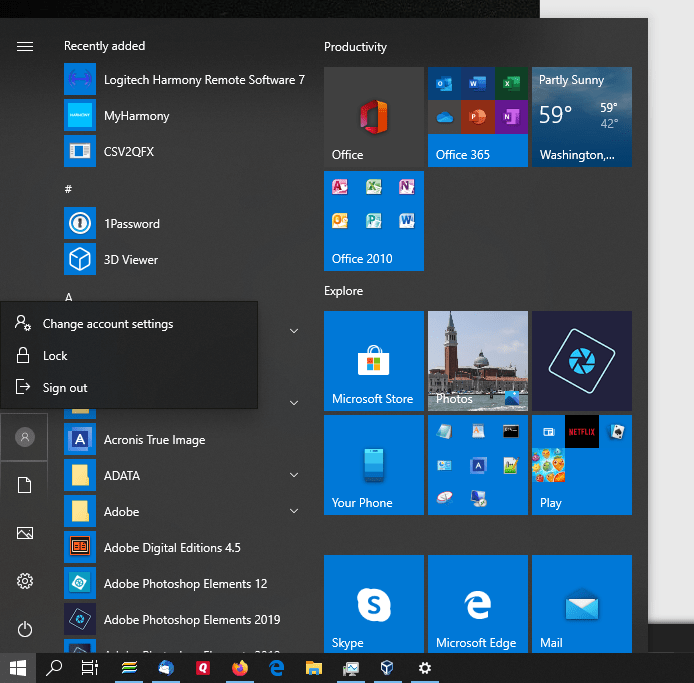This screenshot has width=694, height=683.
Task: Open File Explorer from the taskbar
Action: pos(314,668)
